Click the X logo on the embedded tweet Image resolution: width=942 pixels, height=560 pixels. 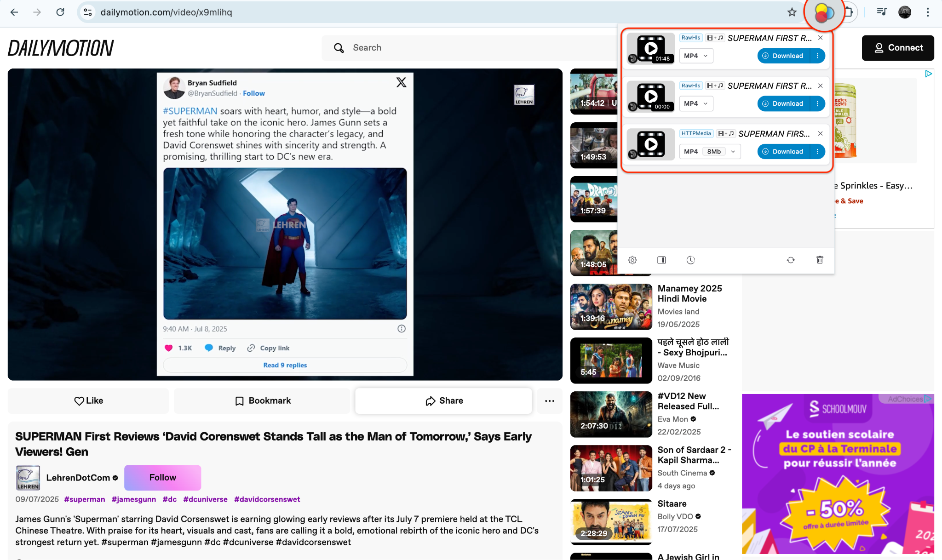tap(401, 82)
